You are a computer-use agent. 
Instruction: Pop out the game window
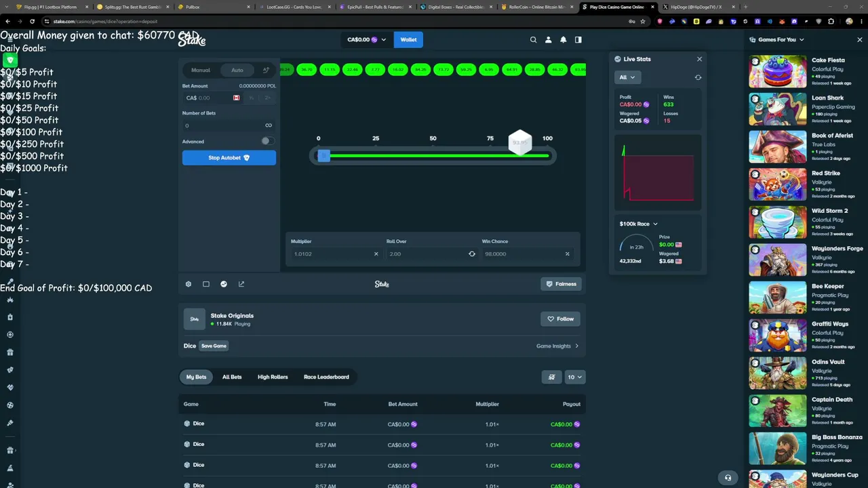[241, 284]
